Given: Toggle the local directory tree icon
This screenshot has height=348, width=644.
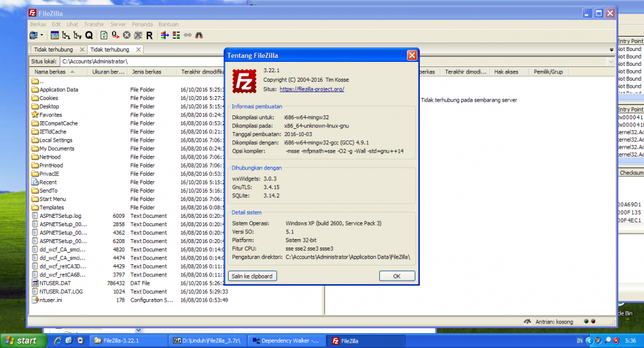Looking at the screenshot, I should point(66,35).
